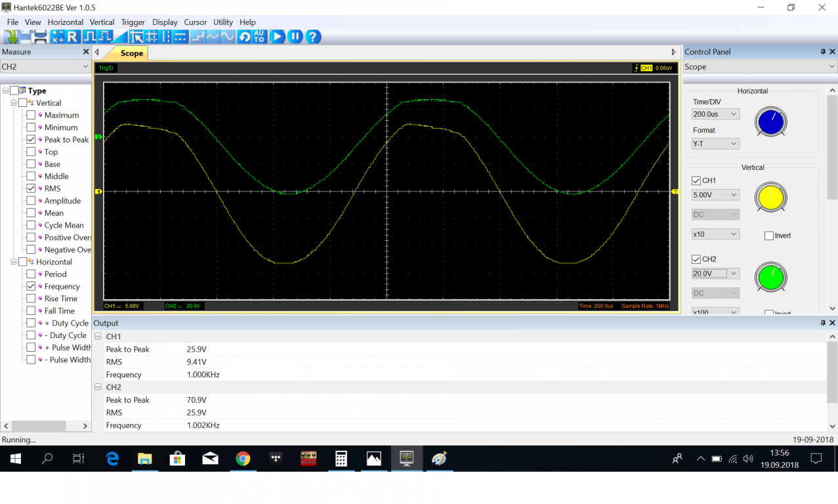Image resolution: width=838 pixels, height=504 pixels.
Task: Select the trace cursor arrow icon
Action: click(137, 37)
